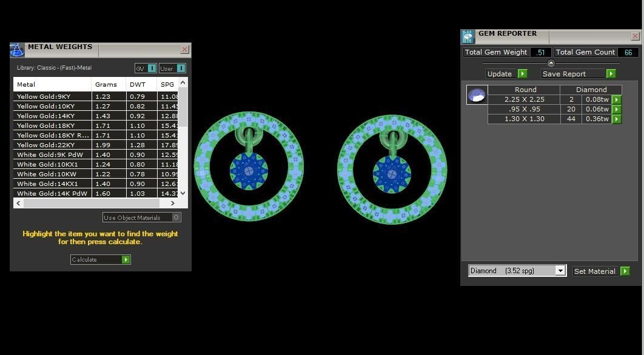This screenshot has height=355, width=644.
Task: Click the Save Report button
Action: click(x=574, y=74)
